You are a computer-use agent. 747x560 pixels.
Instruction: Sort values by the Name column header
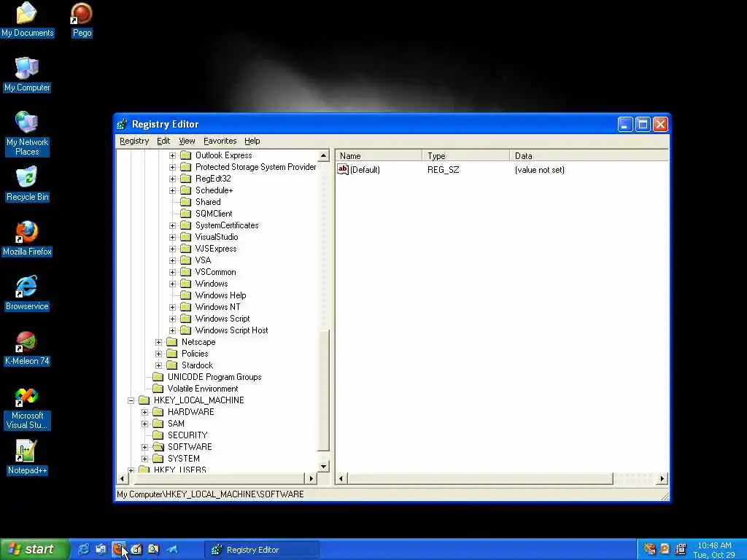pos(379,156)
